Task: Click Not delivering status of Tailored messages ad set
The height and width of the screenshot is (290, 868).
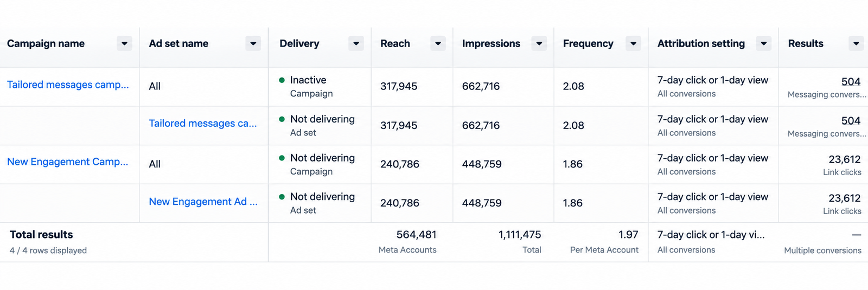Action: point(322,119)
